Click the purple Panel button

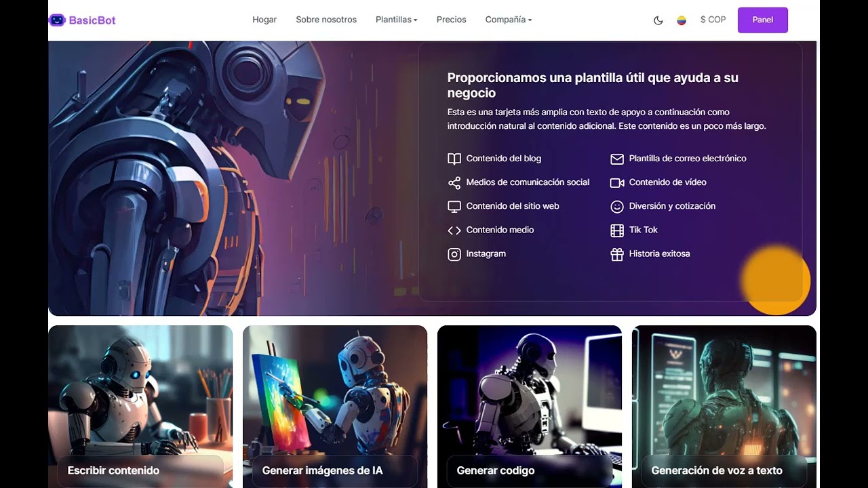[763, 20]
